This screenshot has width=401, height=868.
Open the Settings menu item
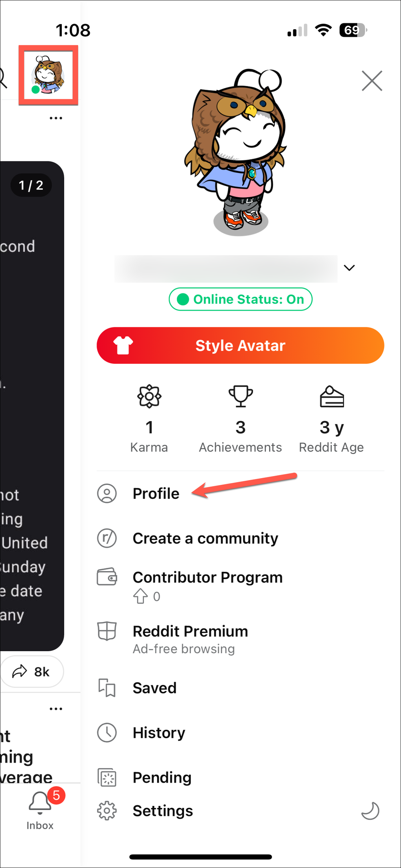point(162,810)
